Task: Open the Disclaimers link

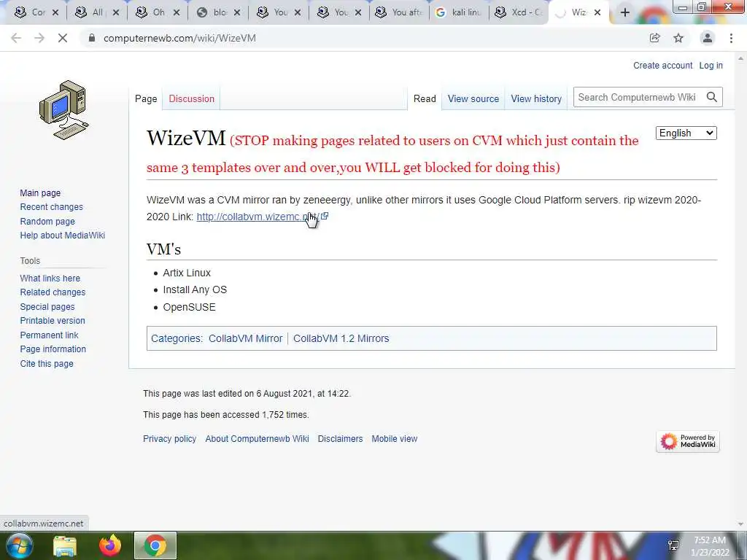Action: (340, 438)
